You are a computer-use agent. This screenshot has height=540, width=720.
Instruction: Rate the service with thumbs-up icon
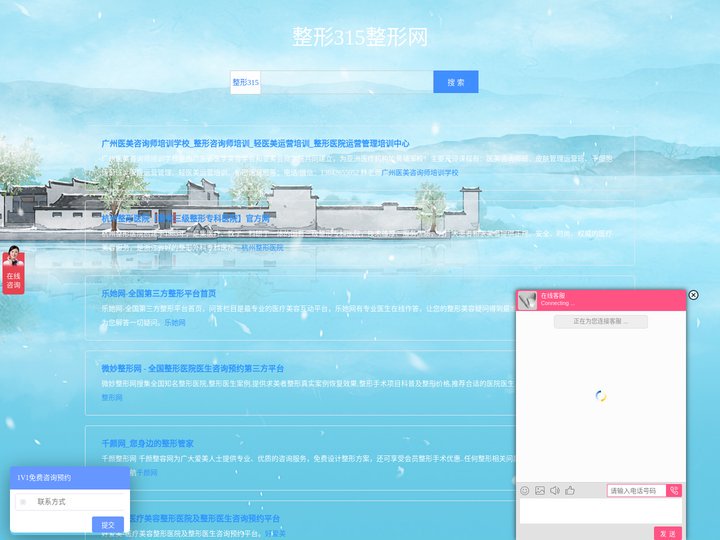[x=570, y=490]
